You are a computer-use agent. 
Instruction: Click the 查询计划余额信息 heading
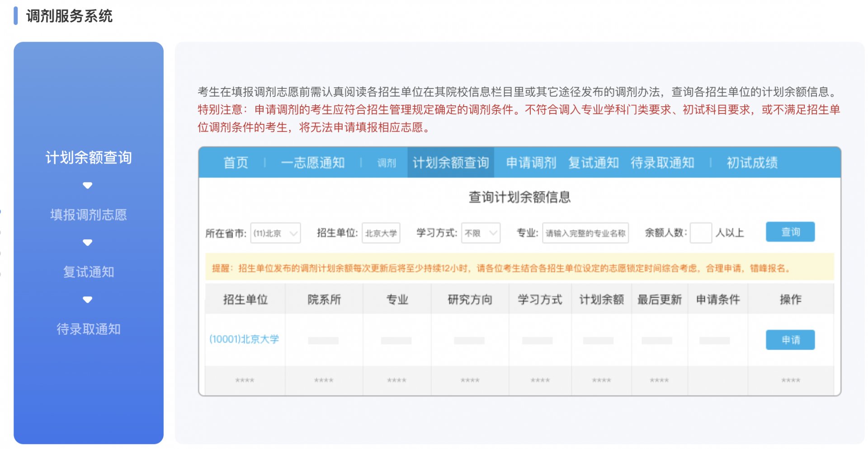519,197
